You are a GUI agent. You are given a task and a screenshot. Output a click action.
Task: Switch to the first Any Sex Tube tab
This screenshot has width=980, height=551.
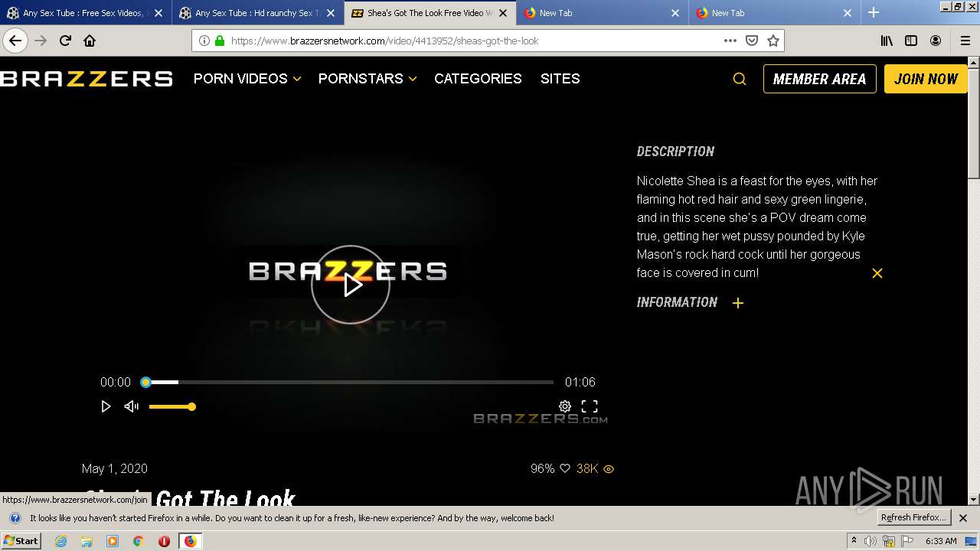pyautogui.click(x=84, y=13)
